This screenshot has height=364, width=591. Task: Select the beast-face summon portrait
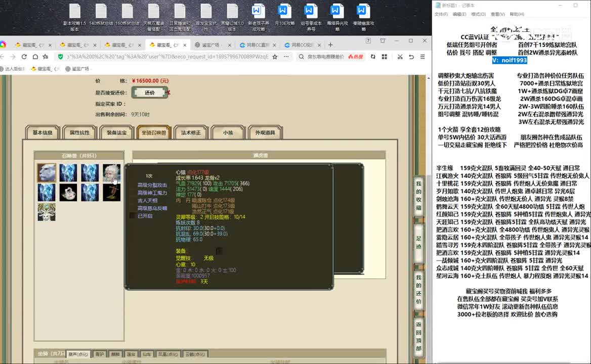[47, 172]
